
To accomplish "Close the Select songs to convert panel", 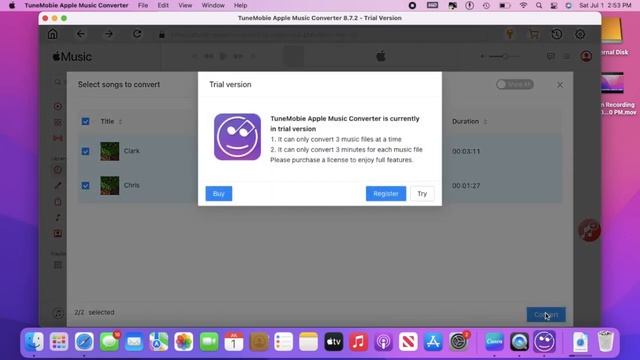I will click(560, 84).
